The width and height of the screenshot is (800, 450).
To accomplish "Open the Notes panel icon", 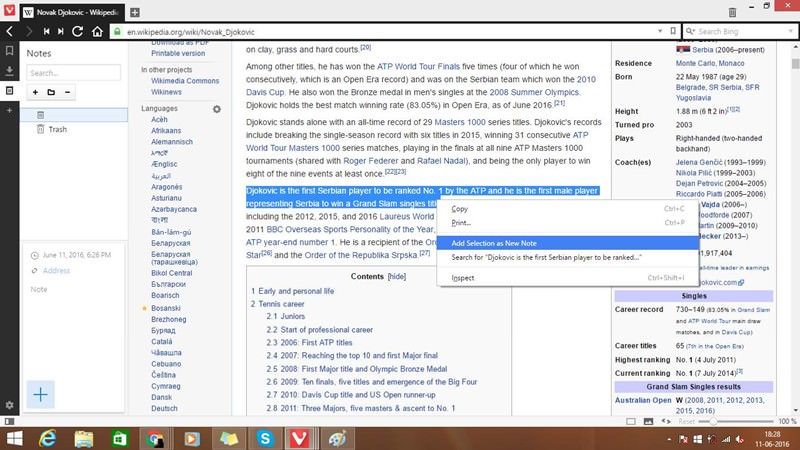I will click(9, 90).
